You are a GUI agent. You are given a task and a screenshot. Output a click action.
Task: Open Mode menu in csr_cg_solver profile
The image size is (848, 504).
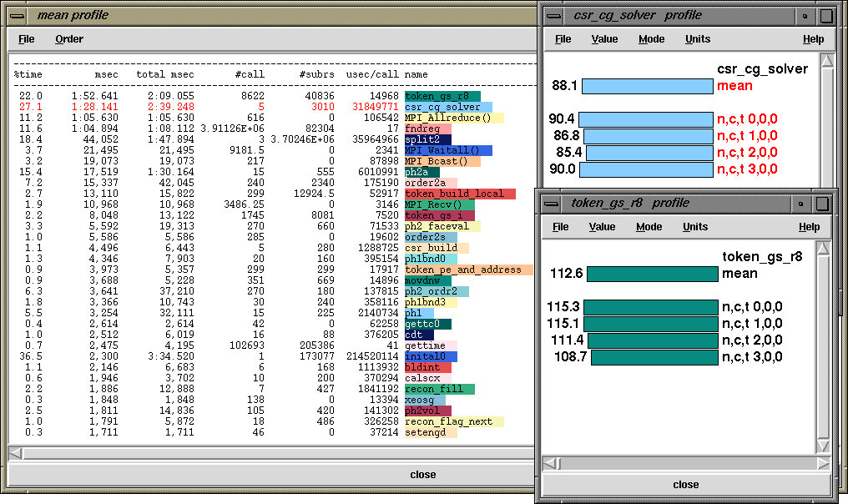pyautogui.click(x=652, y=39)
